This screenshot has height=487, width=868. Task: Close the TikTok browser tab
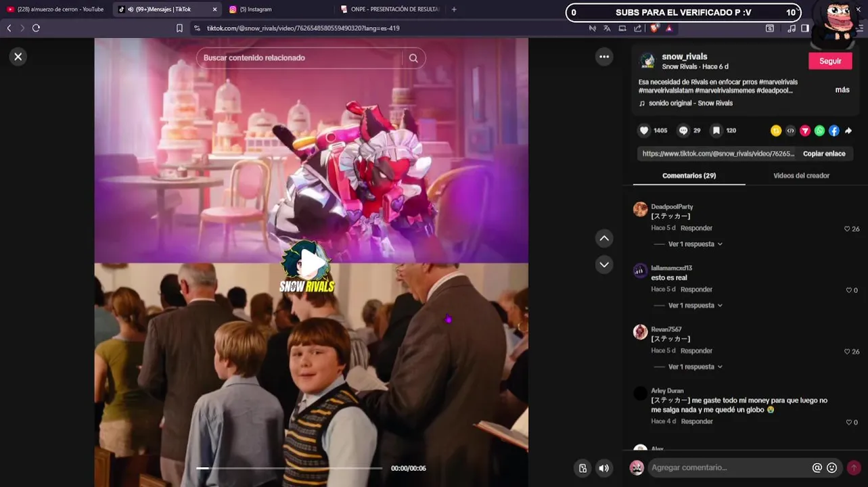point(215,9)
